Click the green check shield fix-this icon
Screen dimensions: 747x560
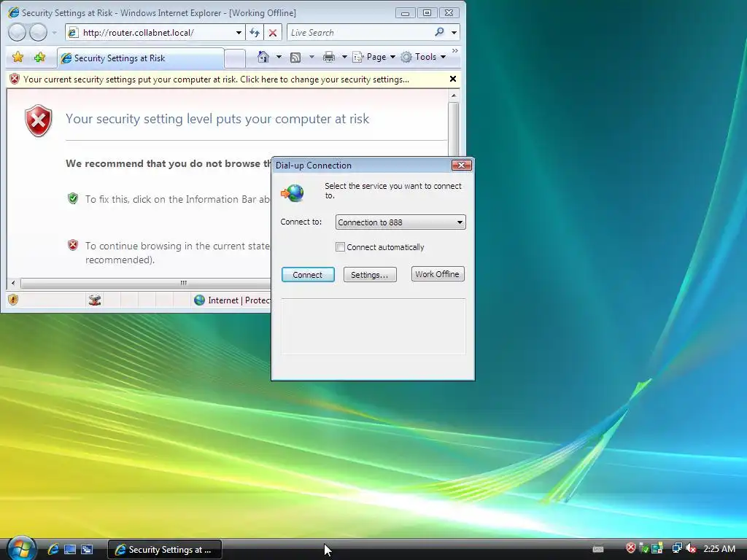pyautogui.click(x=73, y=198)
